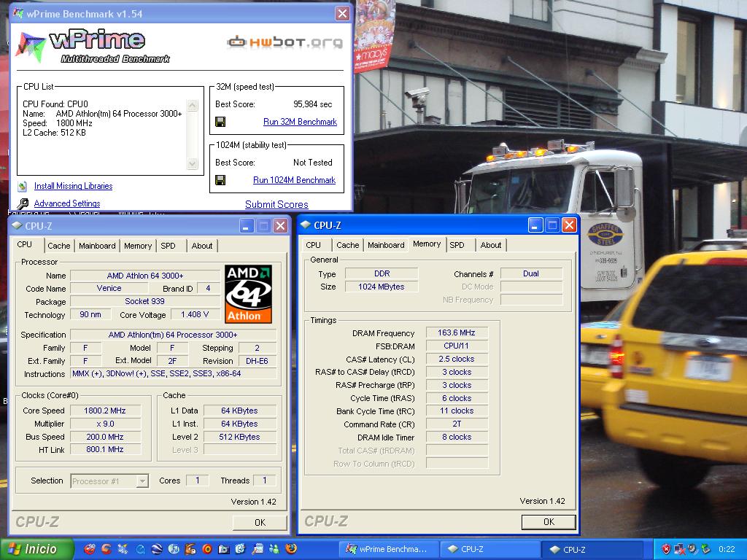
Task: Click the CAS# Latency value 2.5 clocks
Action: pyautogui.click(x=457, y=359)
